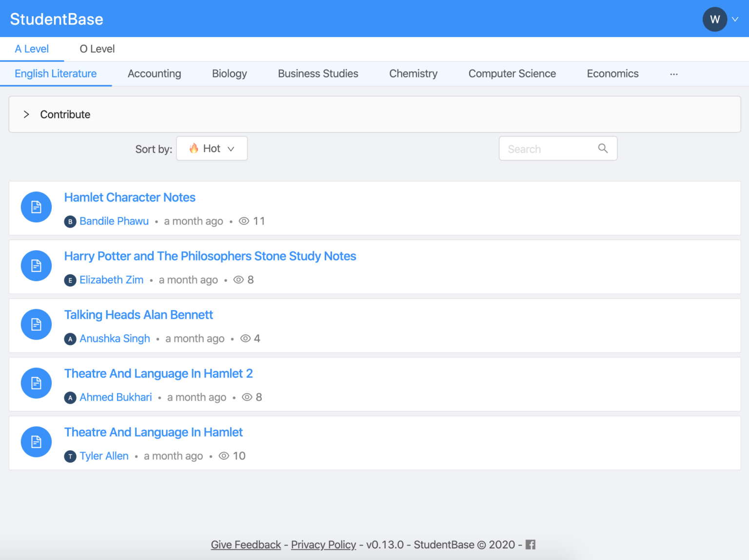This screenshot has width=749, height=560.
Task: Visit author Anushka Singh's profile
Action: [x=115, y=339]
